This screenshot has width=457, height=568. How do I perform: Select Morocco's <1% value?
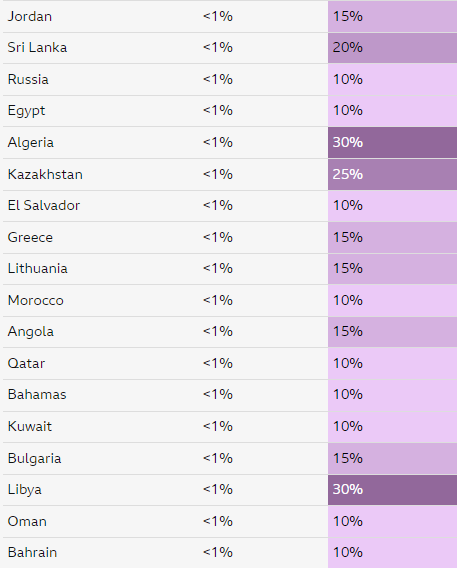(x=218, y=300)
